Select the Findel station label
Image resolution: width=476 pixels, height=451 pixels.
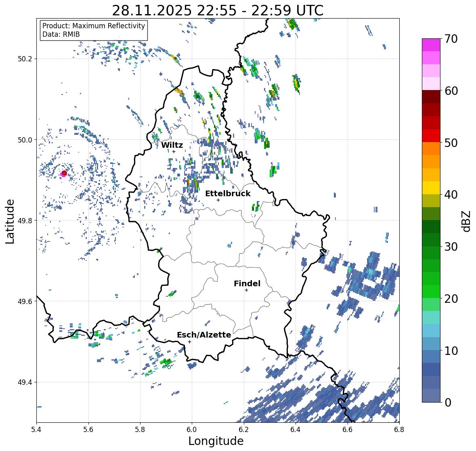pyautogui.click(x=247, y=283)
